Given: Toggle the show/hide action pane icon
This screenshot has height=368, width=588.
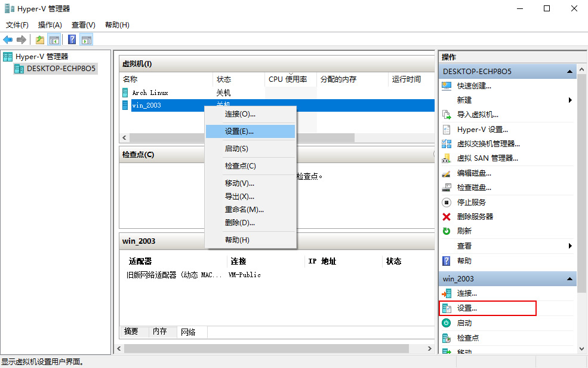Looking at the screenshot, I should [87, 39].
